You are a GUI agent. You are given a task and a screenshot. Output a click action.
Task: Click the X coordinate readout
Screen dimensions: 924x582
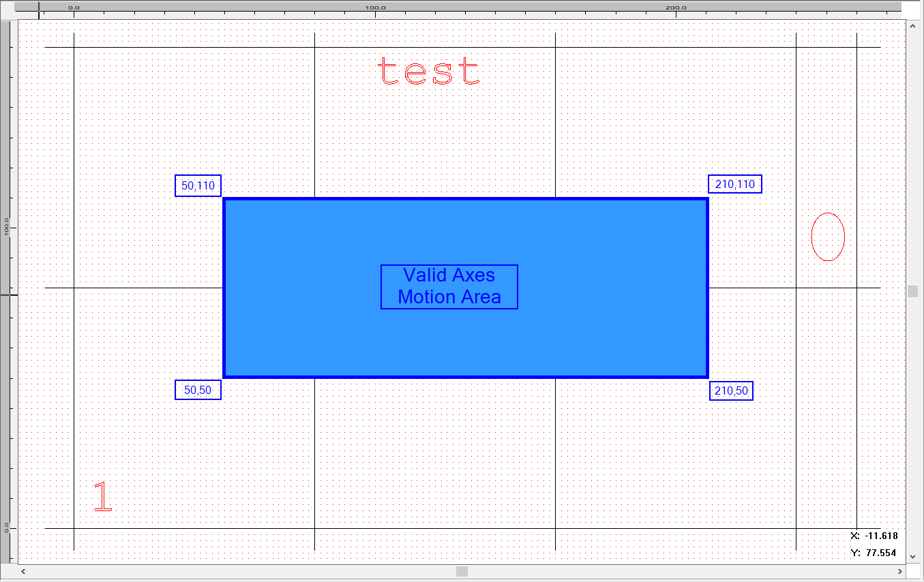874,536
